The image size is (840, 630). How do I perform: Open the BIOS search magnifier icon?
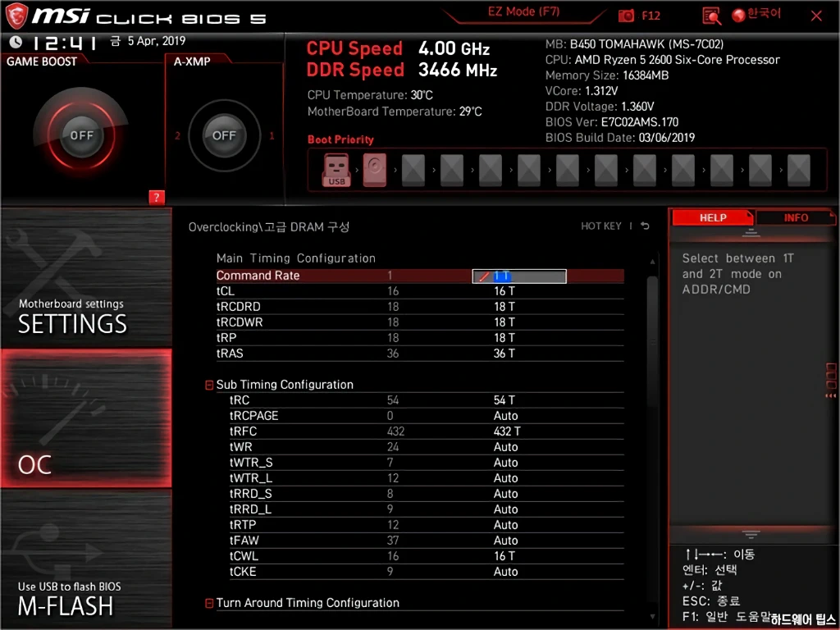coord(711,16)
